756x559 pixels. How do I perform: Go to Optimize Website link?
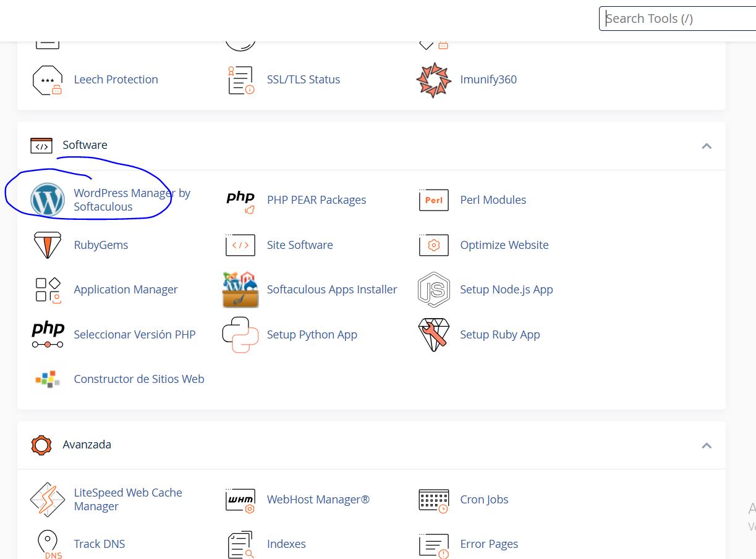tap(504, 245)
